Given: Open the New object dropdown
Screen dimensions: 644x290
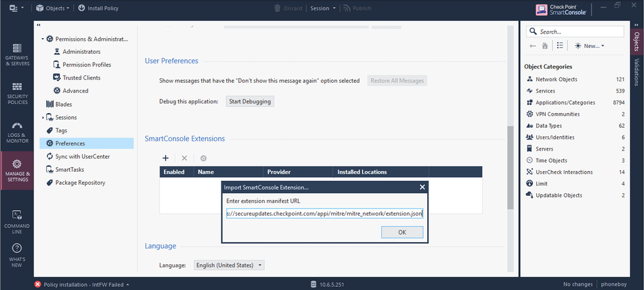Looking at the screenshot, I should click(x=589, y=46).
